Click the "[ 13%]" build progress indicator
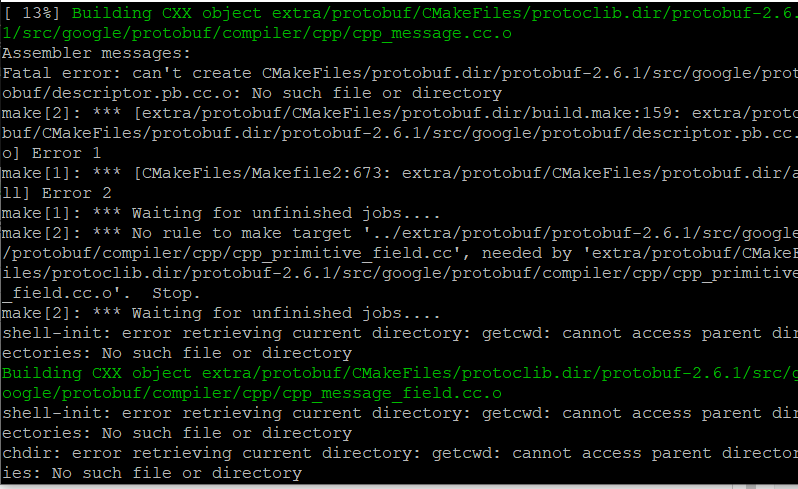Screen dimensions: 798x489 (x=31, y=13)
